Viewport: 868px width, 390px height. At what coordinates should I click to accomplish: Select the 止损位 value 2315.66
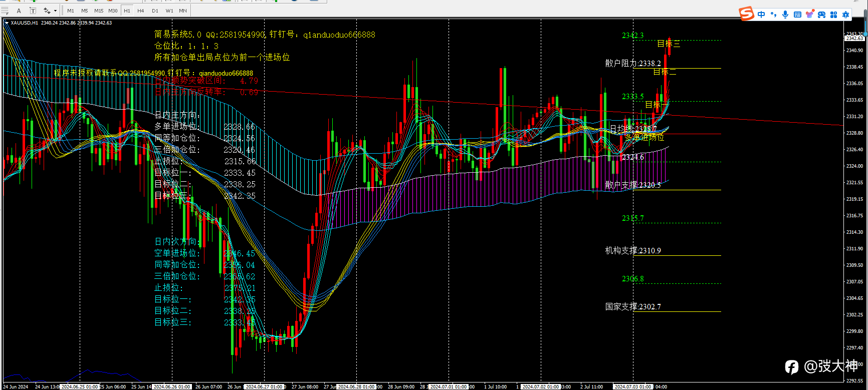coord(240,162)
